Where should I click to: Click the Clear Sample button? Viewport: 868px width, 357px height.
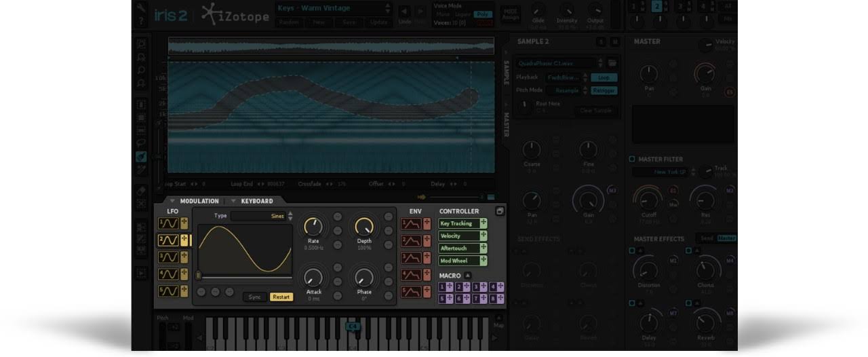pos(595,111)
